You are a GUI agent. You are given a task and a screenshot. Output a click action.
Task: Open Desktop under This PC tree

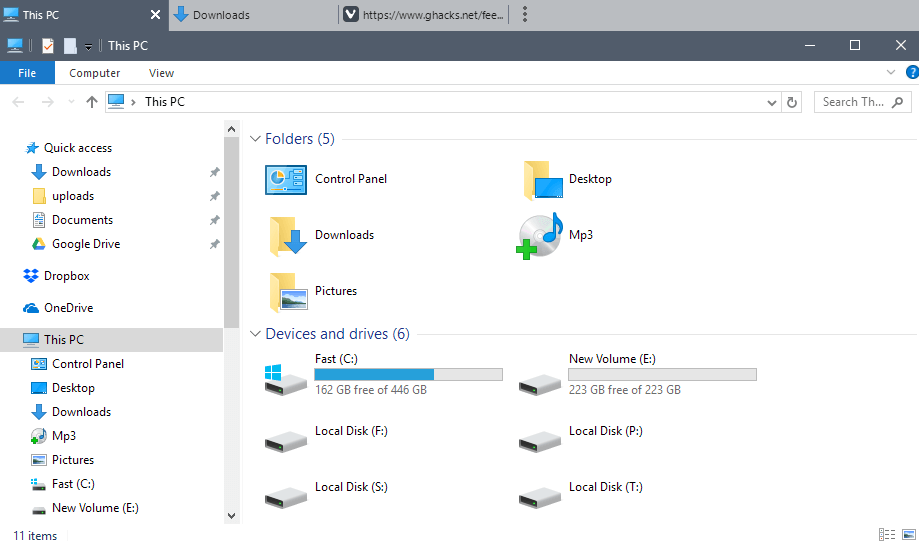[x=73, y=387]
